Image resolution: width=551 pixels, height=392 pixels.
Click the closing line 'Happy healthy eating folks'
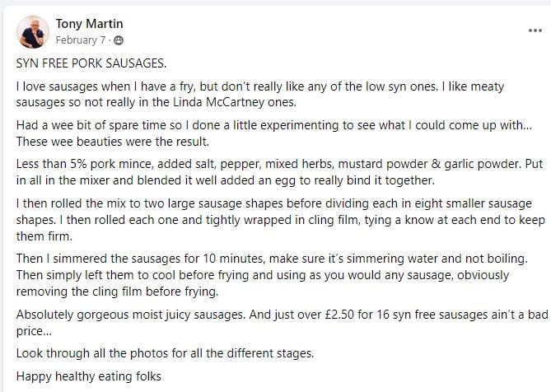(89, 376)
